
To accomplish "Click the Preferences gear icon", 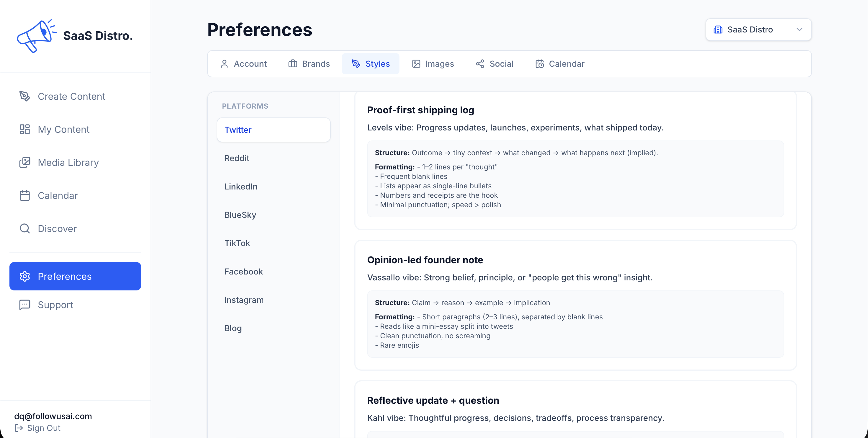I will pyautogui.click(x=25, y=276).
